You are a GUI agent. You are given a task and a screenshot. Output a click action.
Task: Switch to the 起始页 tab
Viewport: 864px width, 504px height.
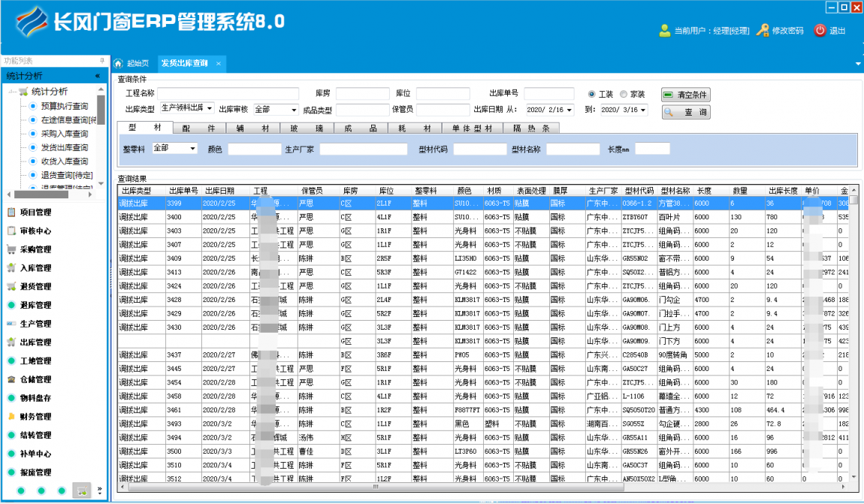(132, 63)
